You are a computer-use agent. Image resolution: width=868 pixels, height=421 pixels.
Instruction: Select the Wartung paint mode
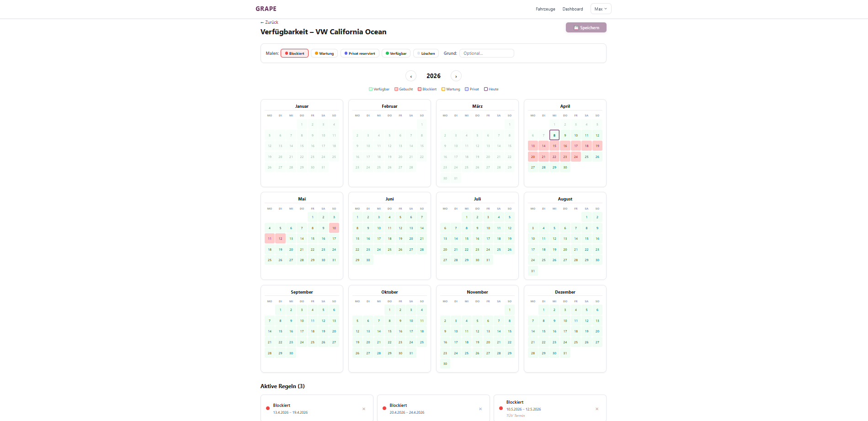coord(324,53)
